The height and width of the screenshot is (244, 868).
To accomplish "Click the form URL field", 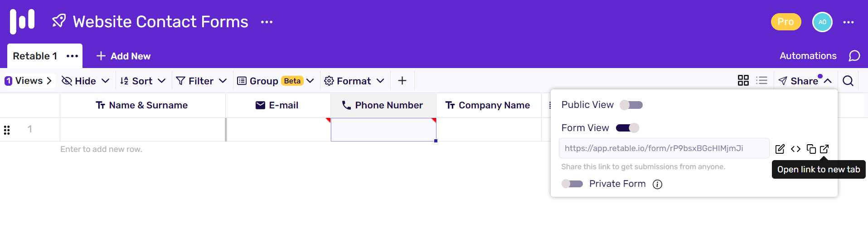I will 664,148.
